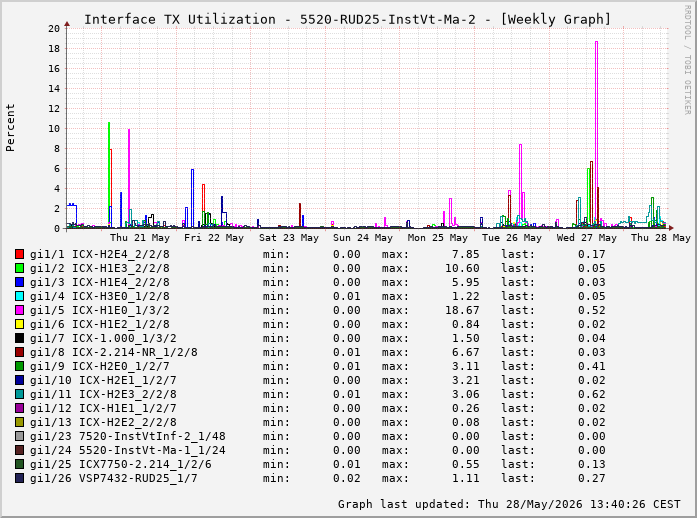Click the Thu 21 May axis label
The image size is (697, 518).
point(140,238)
